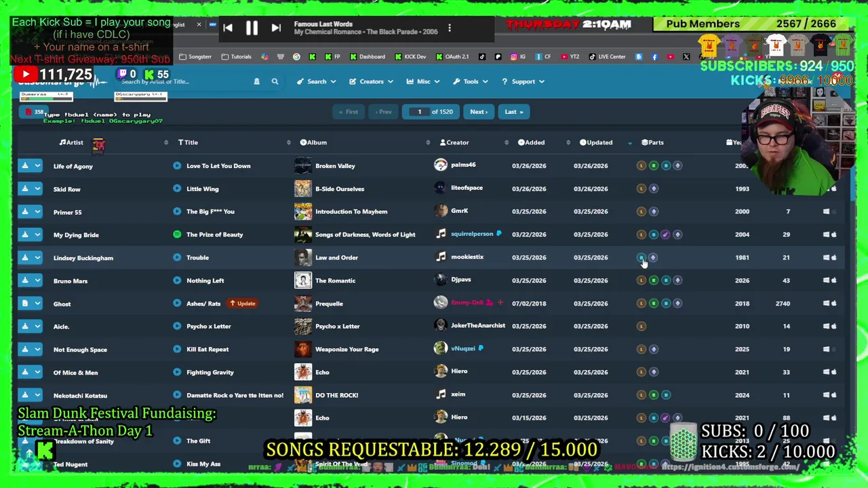Click the notification bell icon
Screen dimensions: 868x488
(x=256, y=81)
